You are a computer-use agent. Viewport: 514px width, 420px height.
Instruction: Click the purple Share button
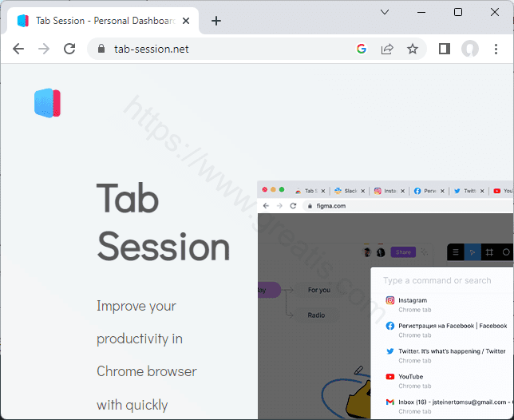403,252
